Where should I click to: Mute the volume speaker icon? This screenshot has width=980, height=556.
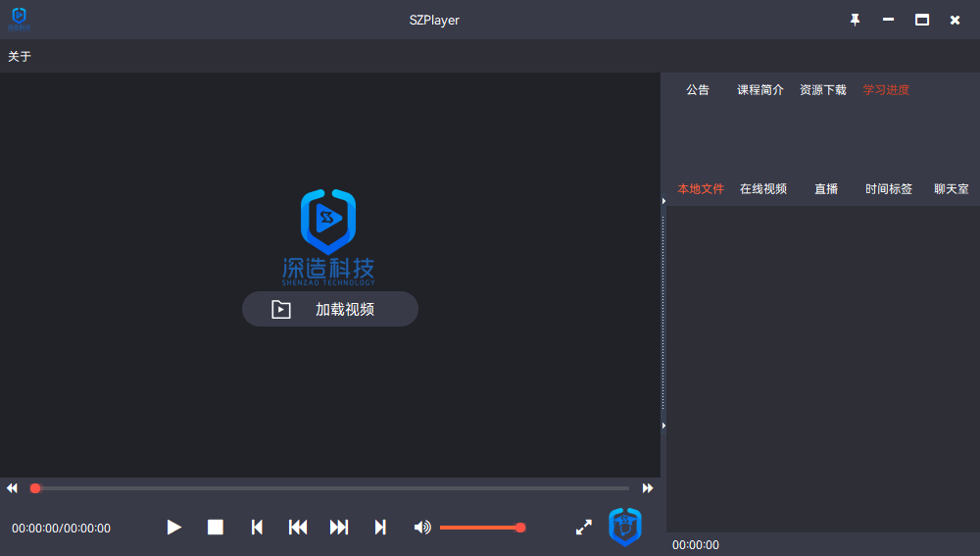coord(422,528)
